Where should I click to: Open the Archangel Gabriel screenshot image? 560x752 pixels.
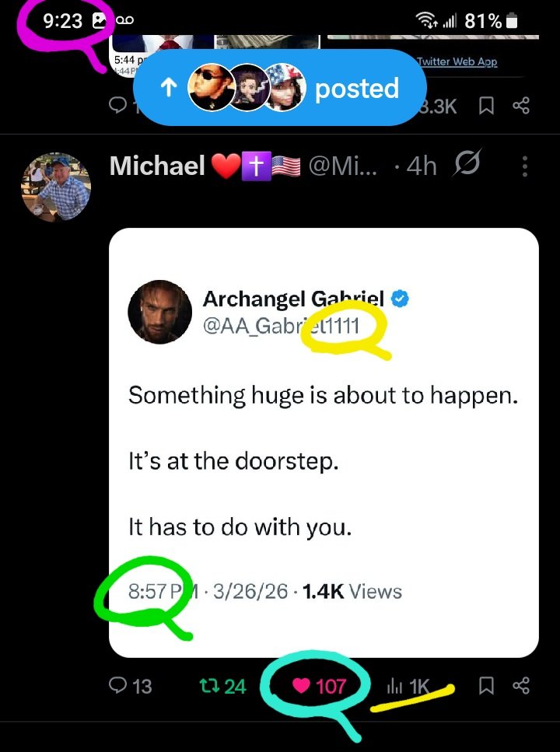tap(324, 442)
